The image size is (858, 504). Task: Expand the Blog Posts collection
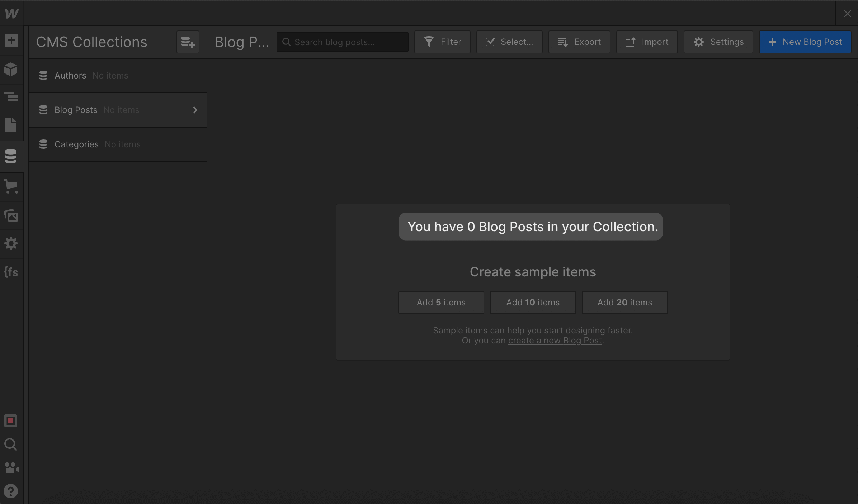pos(195,110)
